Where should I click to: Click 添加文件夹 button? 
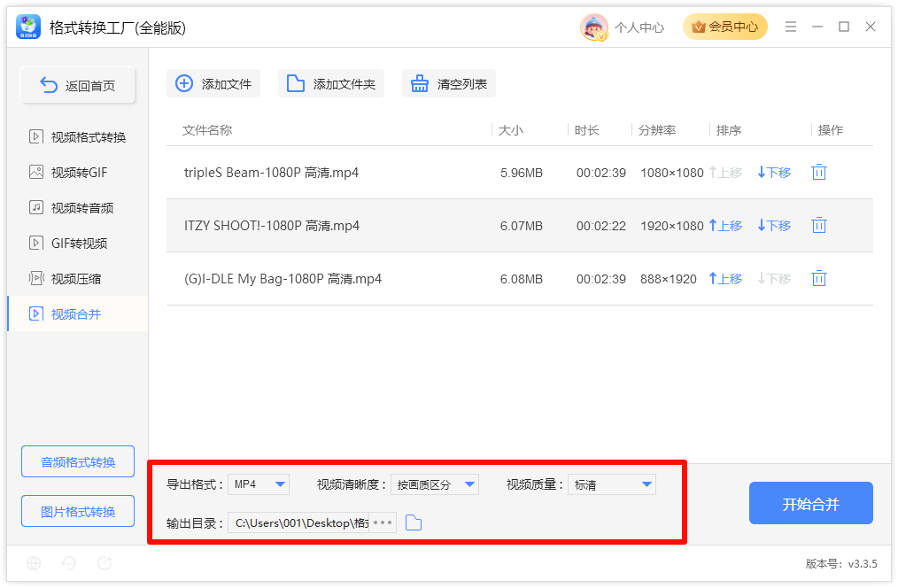pyautogui.click(x=331, y=83)
